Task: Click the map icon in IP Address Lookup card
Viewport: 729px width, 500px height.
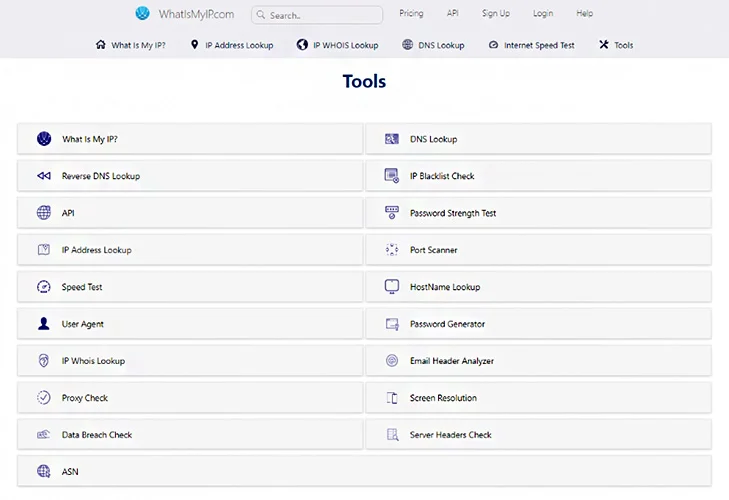Action: point(44,250)
